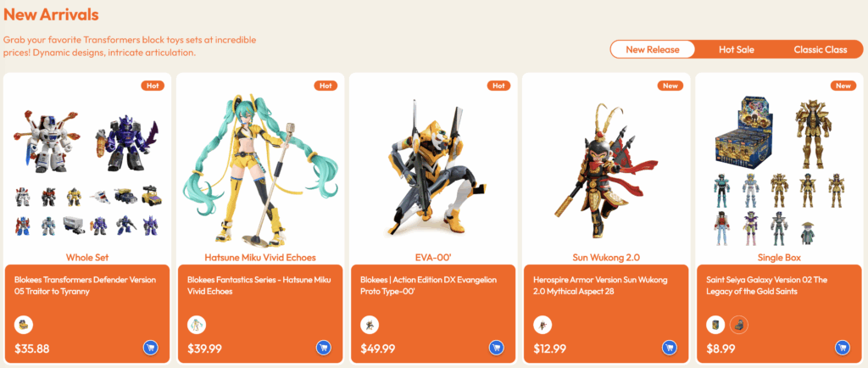Choose the EVA-00' variant thumbnail icon
The width and height of the screenshot is (868, 368).
pyautogui.click(x=370, y=325)
